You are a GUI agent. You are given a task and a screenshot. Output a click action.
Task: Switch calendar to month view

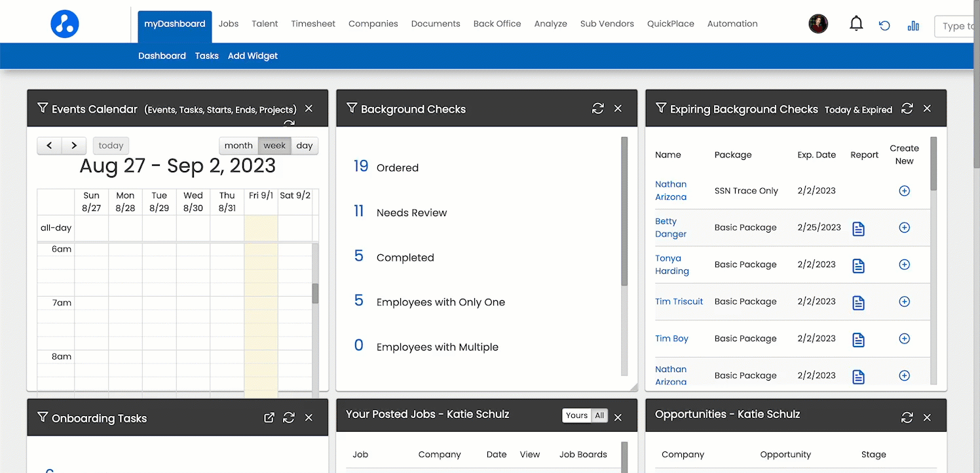coord(238,145)
